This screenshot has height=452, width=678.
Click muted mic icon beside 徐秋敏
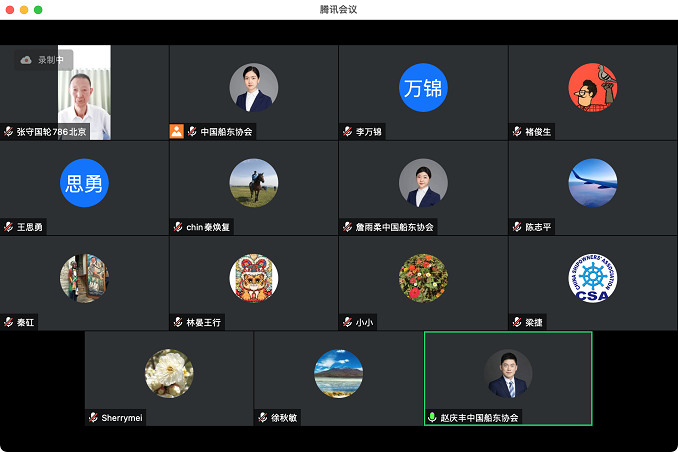(263, 417)
